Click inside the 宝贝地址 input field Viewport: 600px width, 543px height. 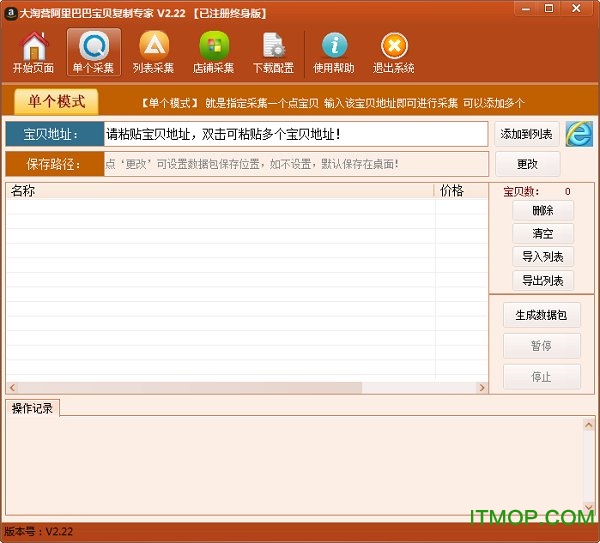pyautogui.click(x=297, y=134)
